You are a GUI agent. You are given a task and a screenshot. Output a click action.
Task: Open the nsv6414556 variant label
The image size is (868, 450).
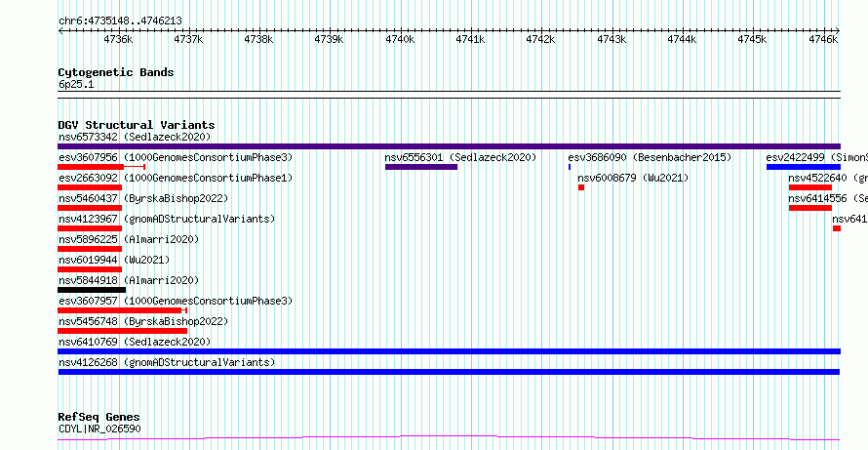(x=828, y=198)
